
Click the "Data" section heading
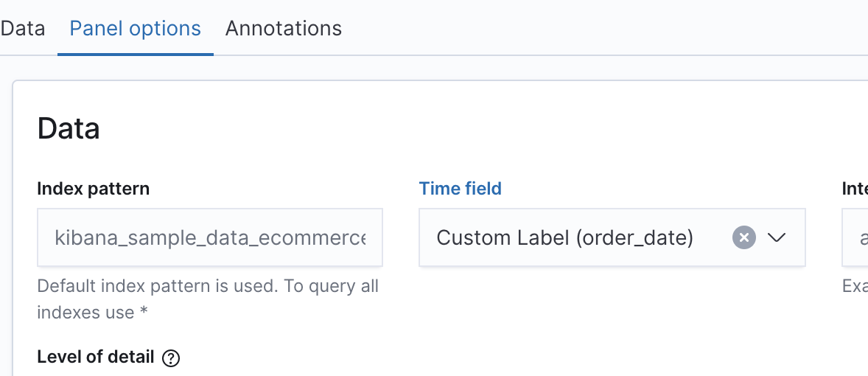[69, 128]
